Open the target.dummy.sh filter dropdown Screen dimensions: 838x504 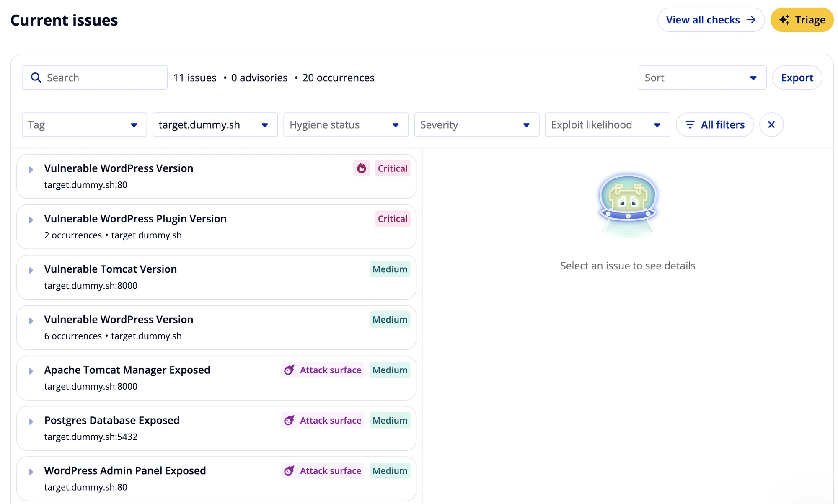pyautogui.click(x=215, y=124)
